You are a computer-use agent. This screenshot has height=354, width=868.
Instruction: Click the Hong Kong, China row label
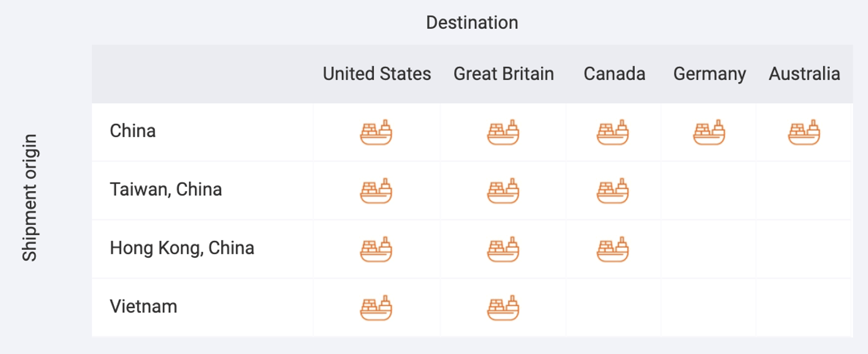[182, 248]
